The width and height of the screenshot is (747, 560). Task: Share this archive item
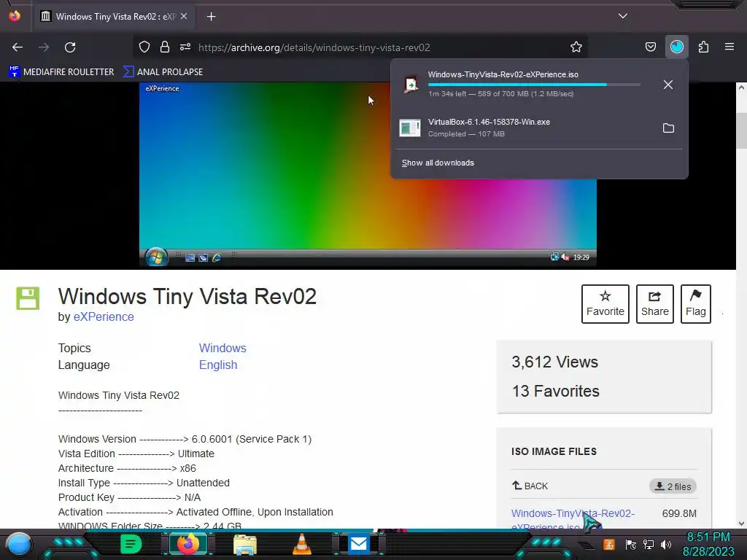pos(654,304)
